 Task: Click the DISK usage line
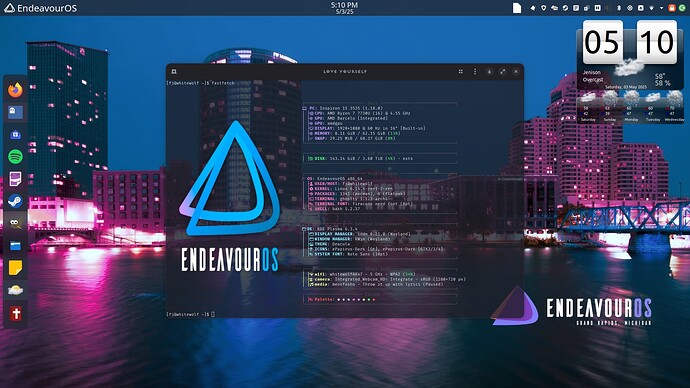[x=360, y=158]
